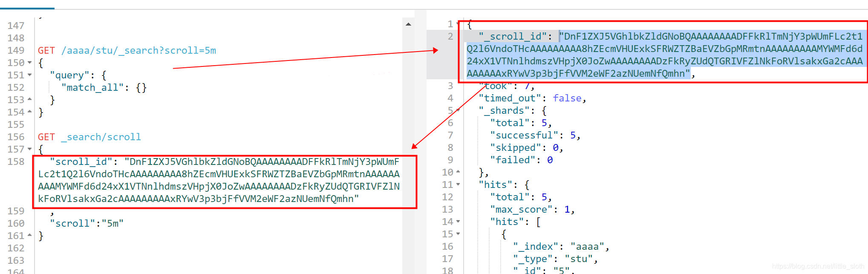
Task: Place cursor on GET /aaaa/stu/_search?scroll=5m request
Action: pos(127,50)
